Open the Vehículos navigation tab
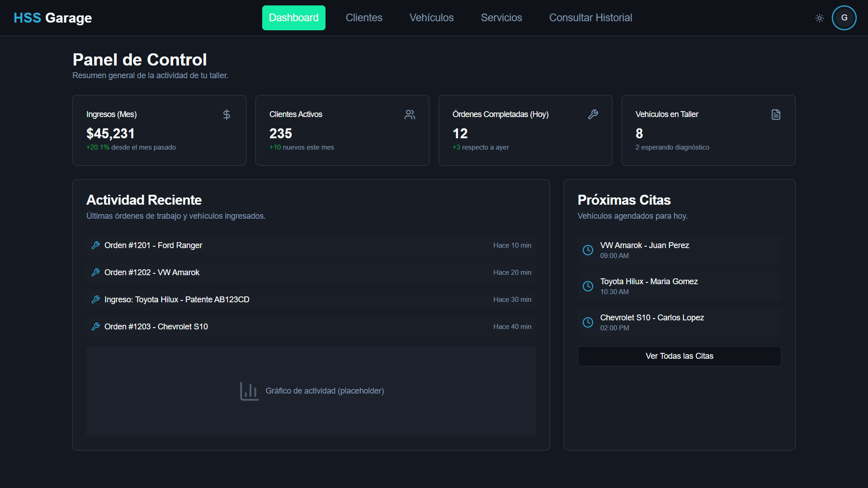 pos(431,18)
